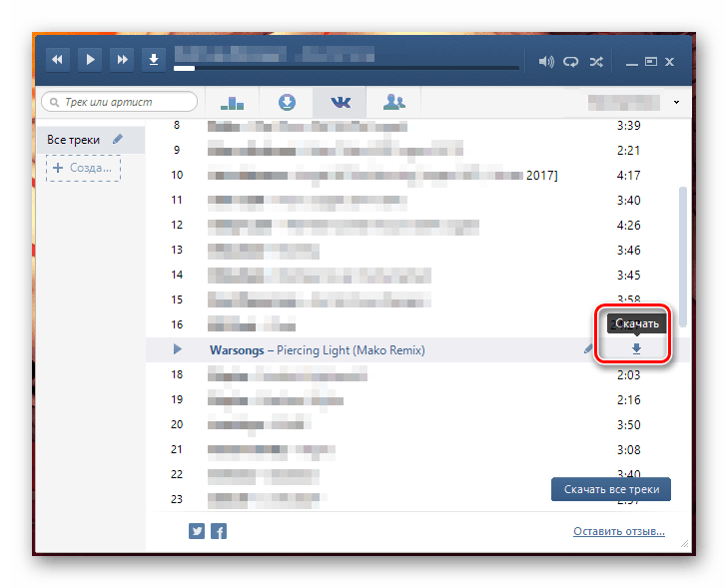Click the Twitter share icon
The width and height of the screenshot is (728, 588).
pyautogui.click(x=197, y=531)
